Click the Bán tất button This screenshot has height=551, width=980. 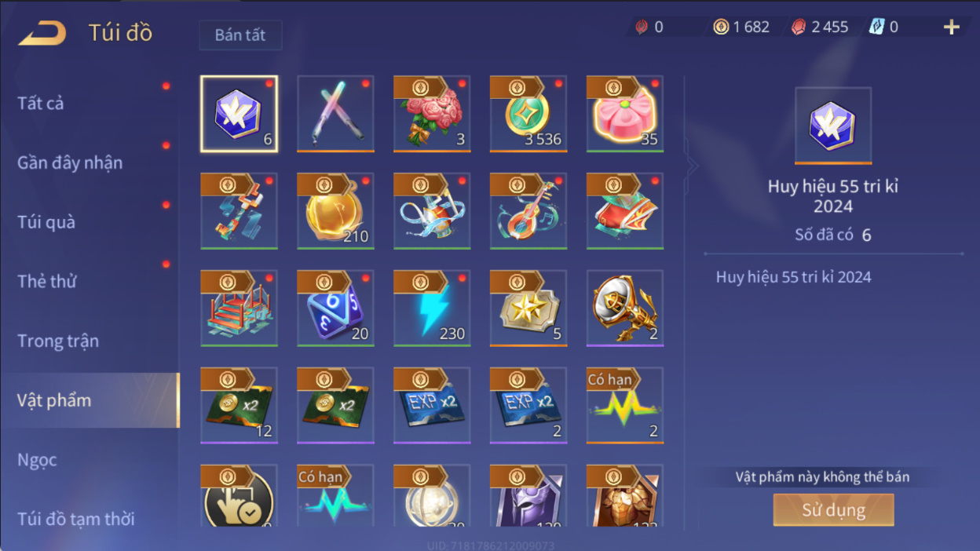240,35
